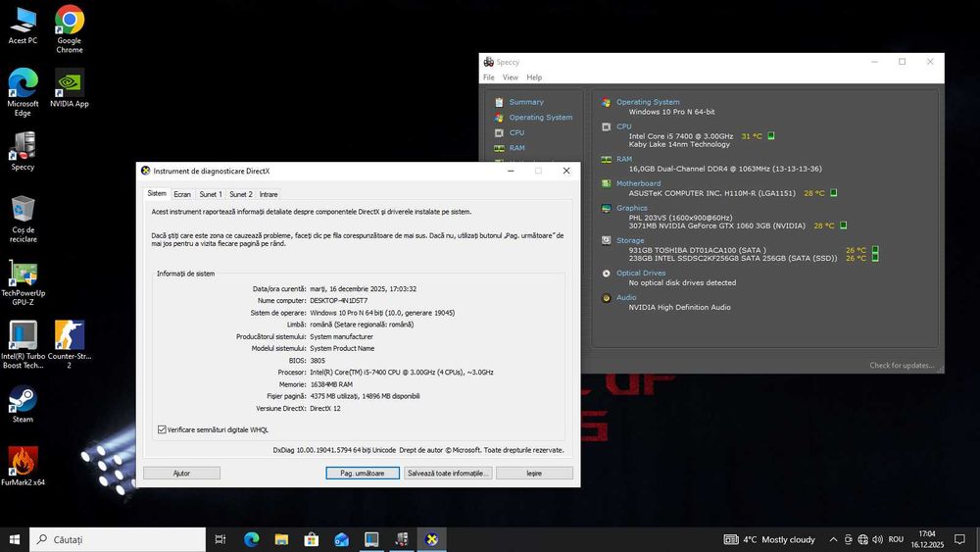Open File Explorer from the taskbar
Screen dimensions: 980x552
[x=281, y=539]
